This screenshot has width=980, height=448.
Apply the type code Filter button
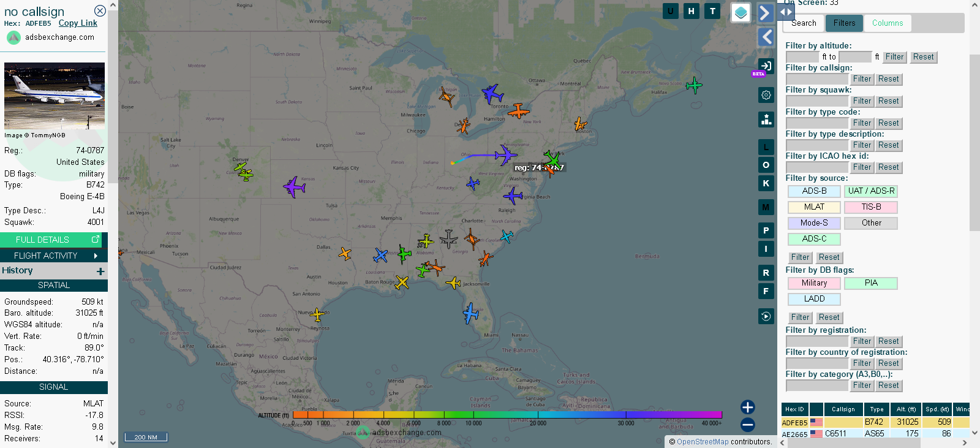tap(862, 123)
